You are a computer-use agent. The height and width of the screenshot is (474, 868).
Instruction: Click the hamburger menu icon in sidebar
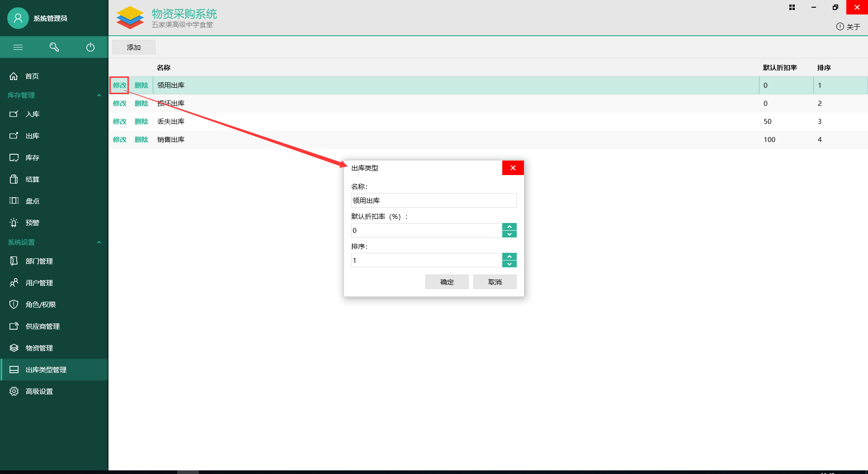tap(18, 47)
